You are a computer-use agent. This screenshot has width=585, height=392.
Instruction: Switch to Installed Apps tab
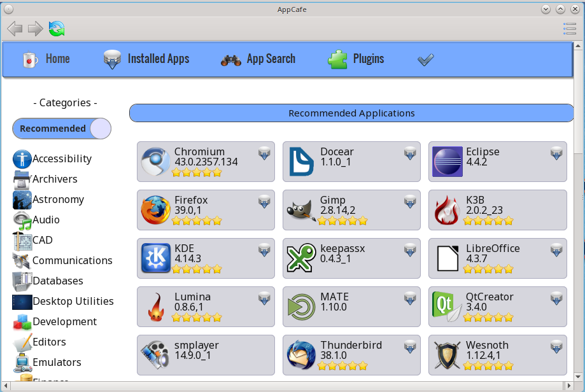coord(146,59)
